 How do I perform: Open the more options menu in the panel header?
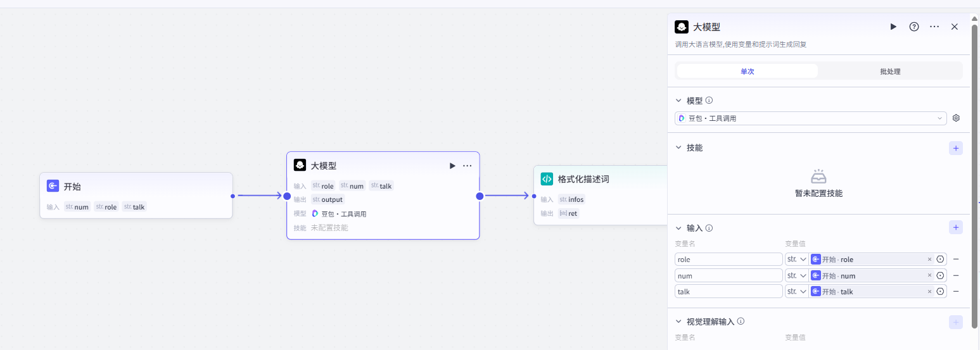pyautogui.click(x=934, y=27)
